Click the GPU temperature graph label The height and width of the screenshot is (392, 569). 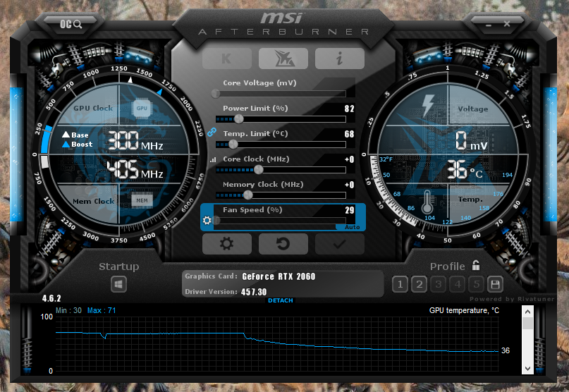tap(464, 310)
